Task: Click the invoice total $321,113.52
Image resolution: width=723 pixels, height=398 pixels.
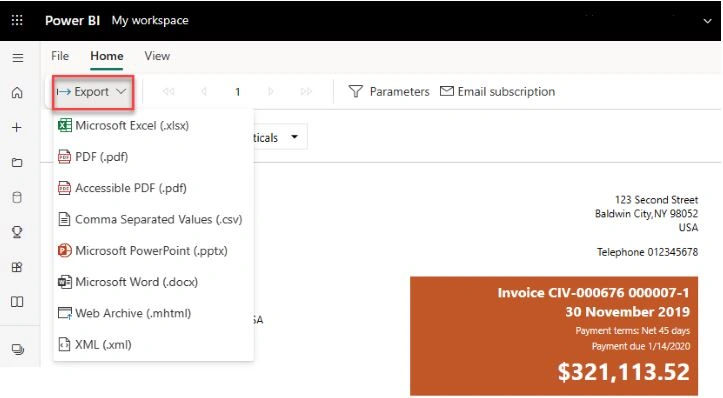Action: point(623,372)
